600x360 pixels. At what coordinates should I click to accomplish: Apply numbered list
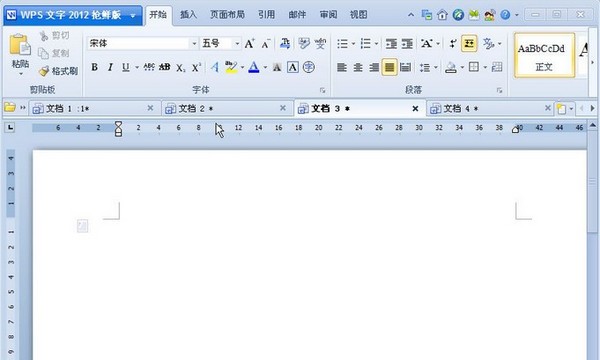tap(365, 44)
